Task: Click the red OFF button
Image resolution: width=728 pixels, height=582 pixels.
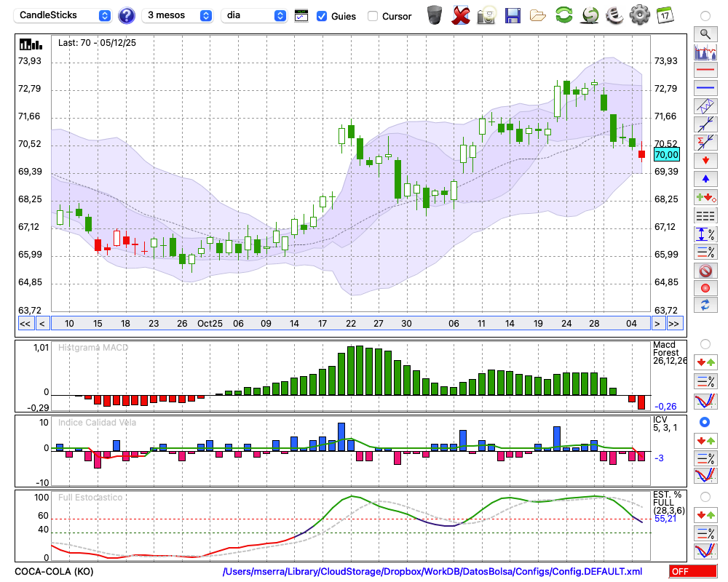Action: tap(692, 572)
